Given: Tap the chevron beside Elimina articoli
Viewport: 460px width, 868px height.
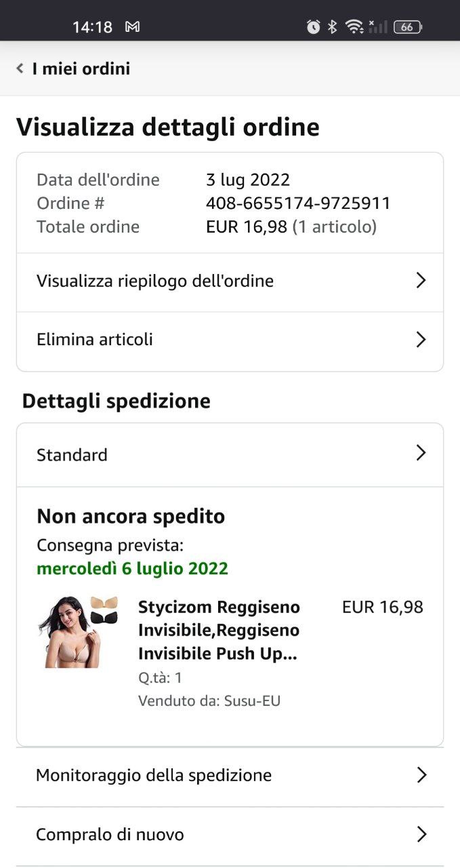Looking at the screenshot, I should click(421, 339).
